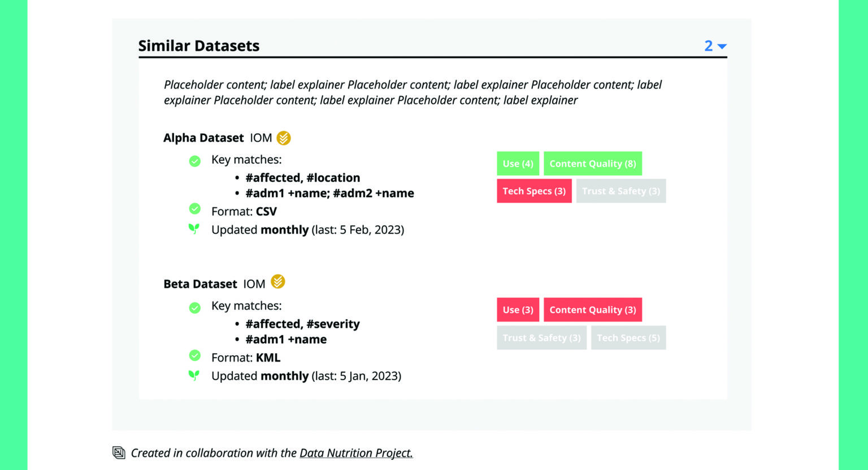Viewport: 868px width, 470px height.
Task: Click Data Nutrition Project logo icon
Action: tap(119, 452)
